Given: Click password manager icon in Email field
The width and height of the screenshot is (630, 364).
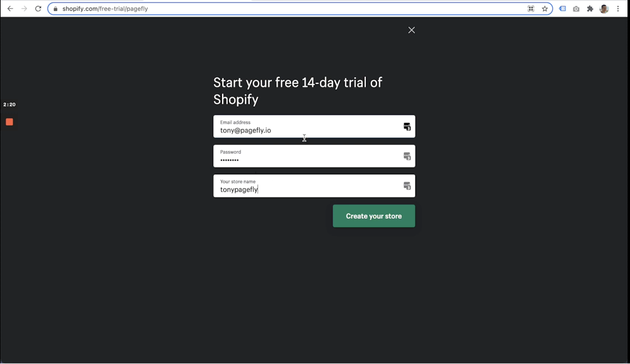Looking at the screenshot, I should [407, 127].
